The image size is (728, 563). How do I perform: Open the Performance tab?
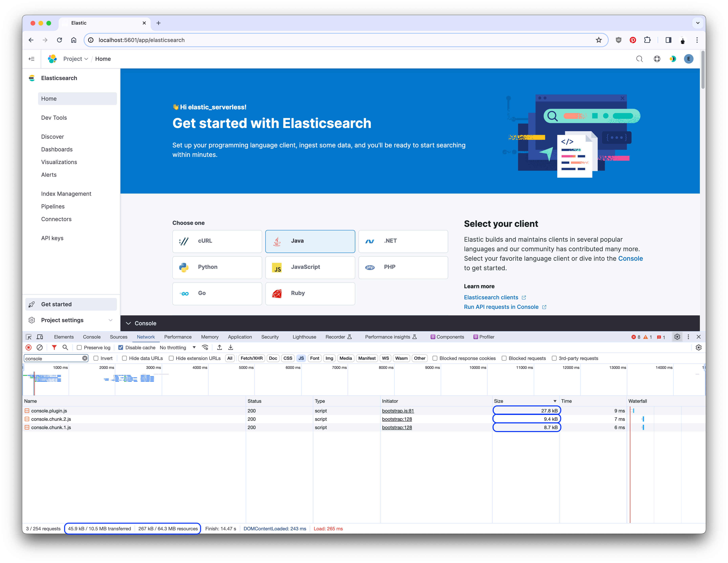pos(178,337)
